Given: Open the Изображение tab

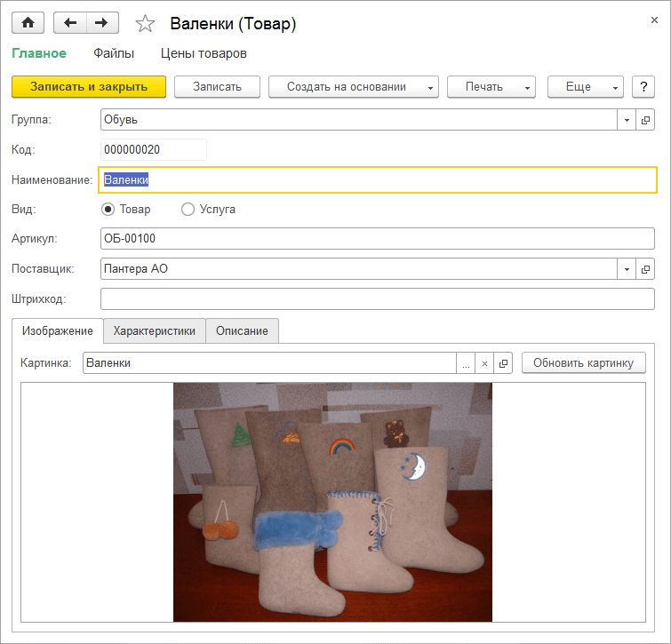Looking at the screenshot, I should click(x=58, y=331).
